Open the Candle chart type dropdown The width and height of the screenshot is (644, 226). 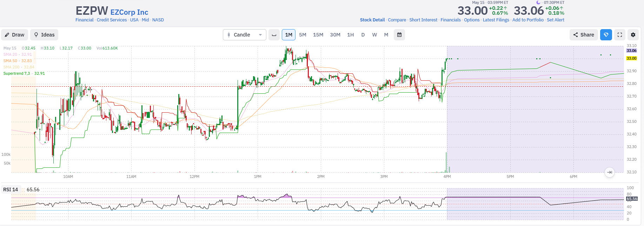point(245,35)
